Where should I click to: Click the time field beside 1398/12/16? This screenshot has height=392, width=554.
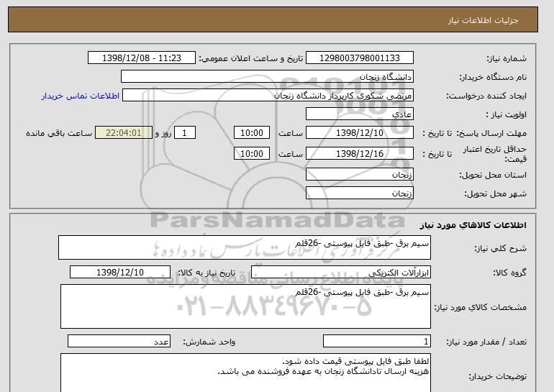[x=252, y=154]
